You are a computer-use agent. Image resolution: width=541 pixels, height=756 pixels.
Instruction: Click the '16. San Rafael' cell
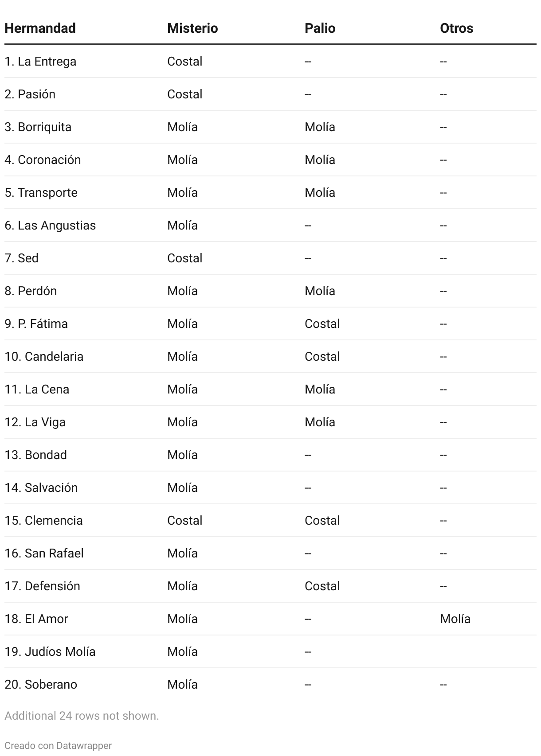point(44,553)
